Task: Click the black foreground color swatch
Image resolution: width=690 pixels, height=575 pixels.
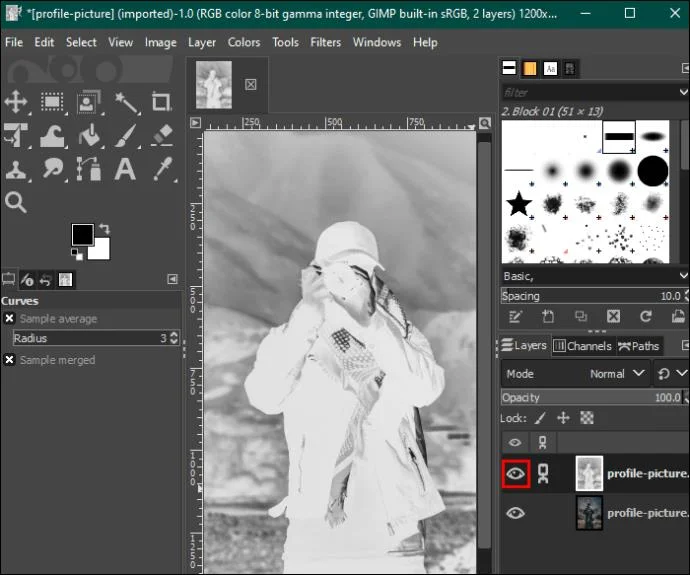Action: click(82, 234)
